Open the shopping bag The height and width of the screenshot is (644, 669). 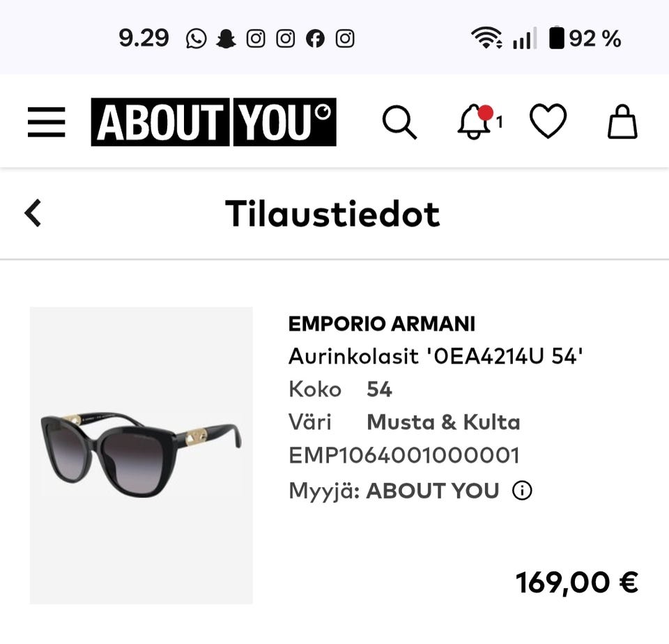coord(622,123)
